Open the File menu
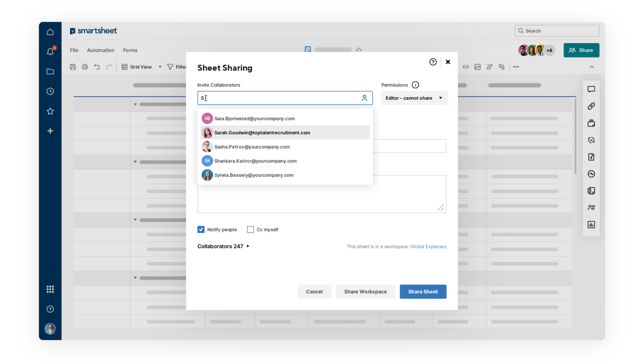The image size is (644, 362). 74,50
